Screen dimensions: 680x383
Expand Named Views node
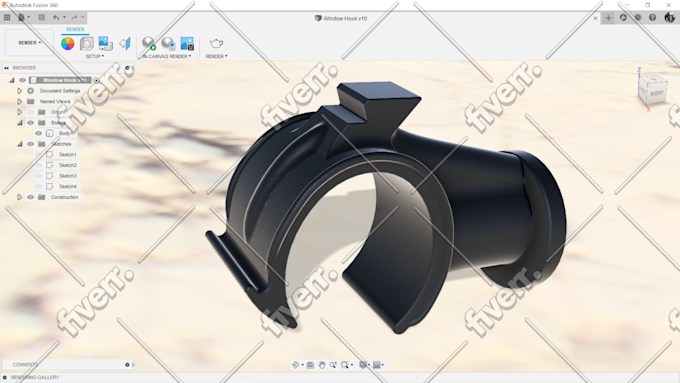20,101
